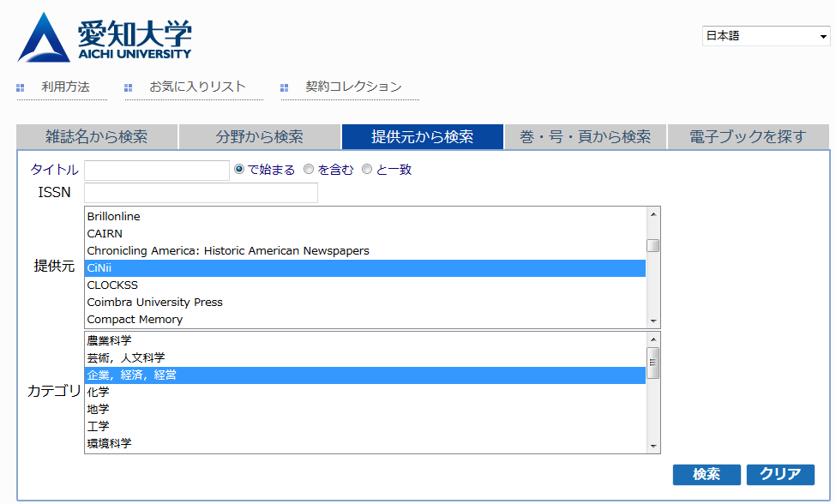Click category list scrollbar down arrow

pyautogui.click(x=653, y=447)
